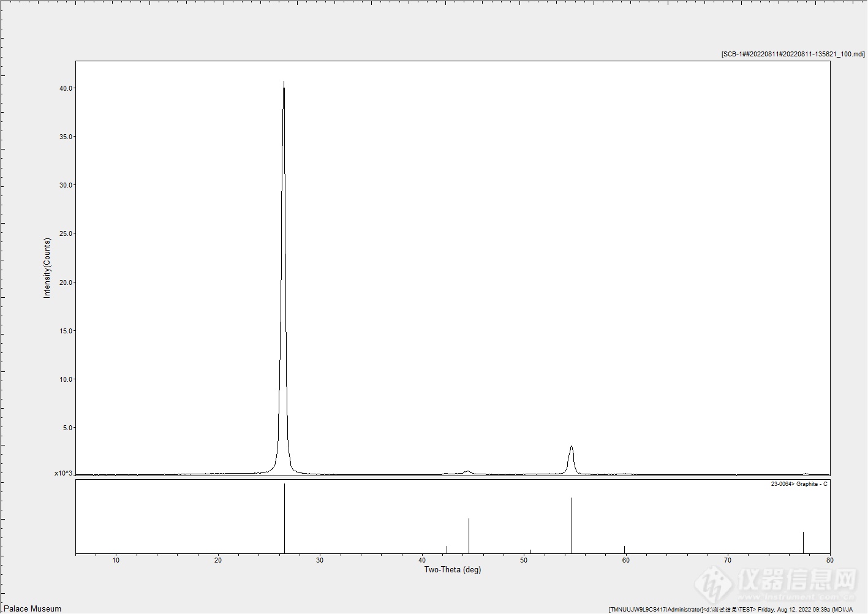The width and height of the screenshot is (868, 614).
Task: Click the reference stick line near 44.5 degrees
Action: (x=469, y=536)
